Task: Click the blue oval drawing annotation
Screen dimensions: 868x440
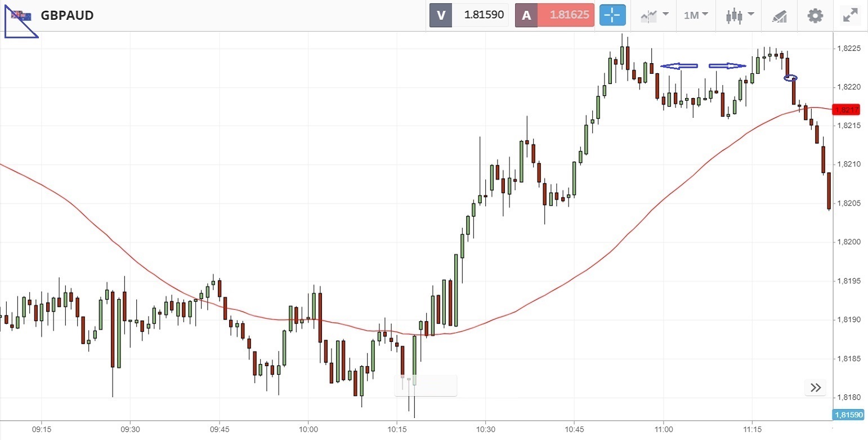Action: [x=790, y=78]
